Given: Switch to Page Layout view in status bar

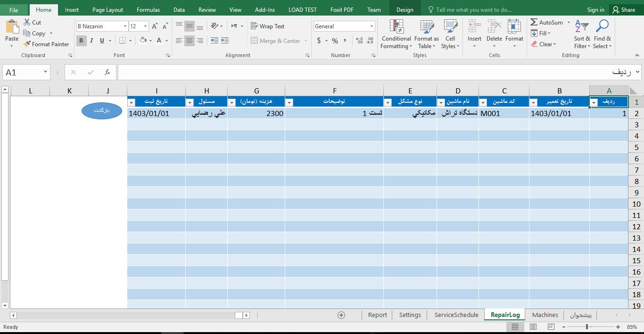Looking at the screenshot, I should (533, 327).
